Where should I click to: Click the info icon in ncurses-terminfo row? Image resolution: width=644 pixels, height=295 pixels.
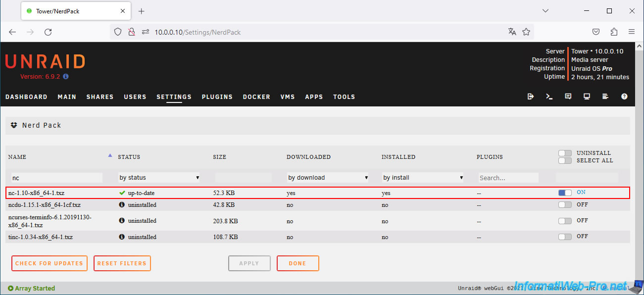122,221
